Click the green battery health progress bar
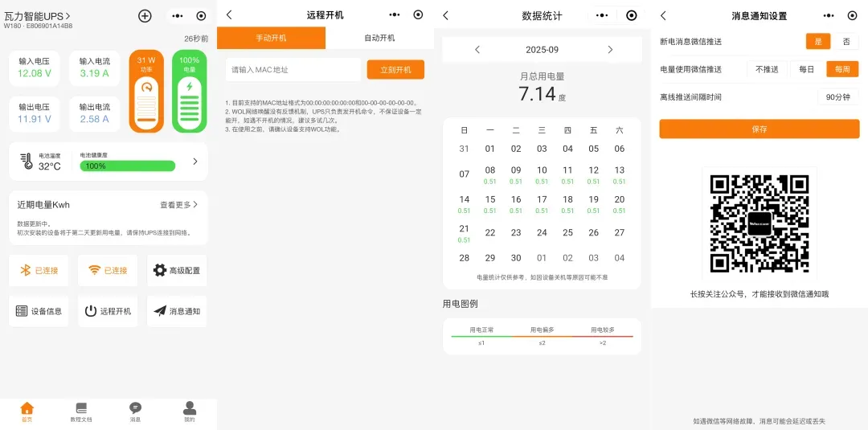The image size is (868, 430). (x=127, y=166)
